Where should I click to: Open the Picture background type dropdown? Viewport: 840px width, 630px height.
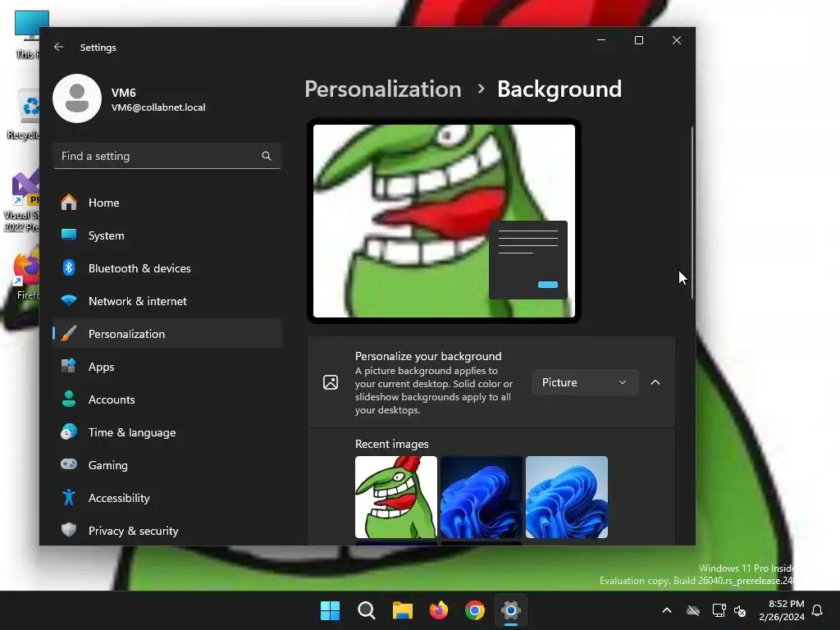pyautogui.click(x=585, y=382)
